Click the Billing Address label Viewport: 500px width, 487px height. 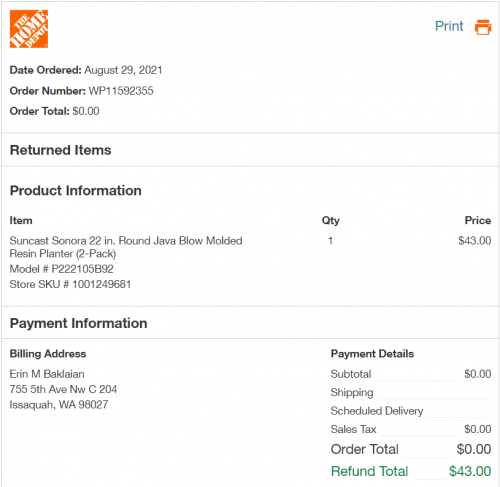click(x=48, y=353)
